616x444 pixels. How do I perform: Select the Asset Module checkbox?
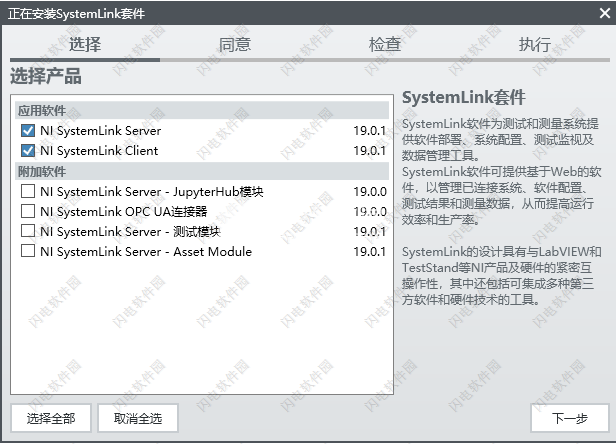pos(28,251)
